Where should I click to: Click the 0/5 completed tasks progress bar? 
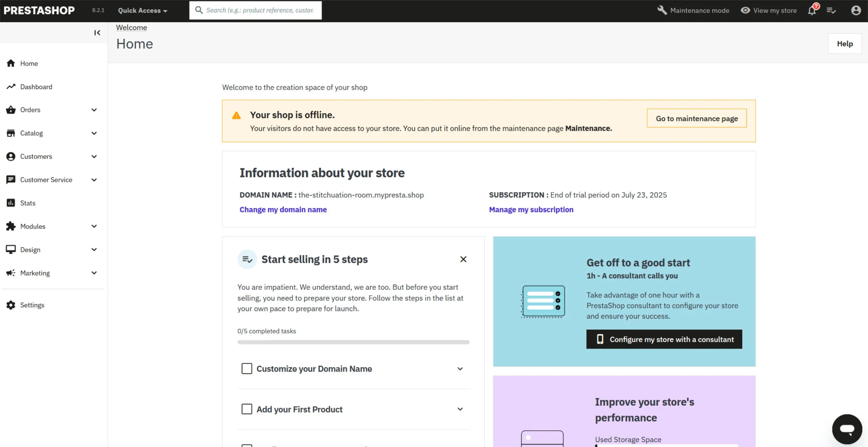353,342
